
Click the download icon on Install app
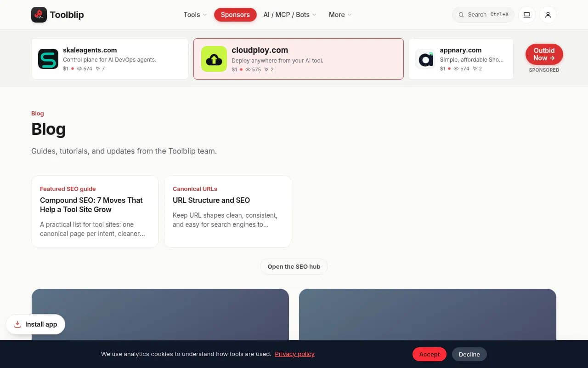pos(17,324)
